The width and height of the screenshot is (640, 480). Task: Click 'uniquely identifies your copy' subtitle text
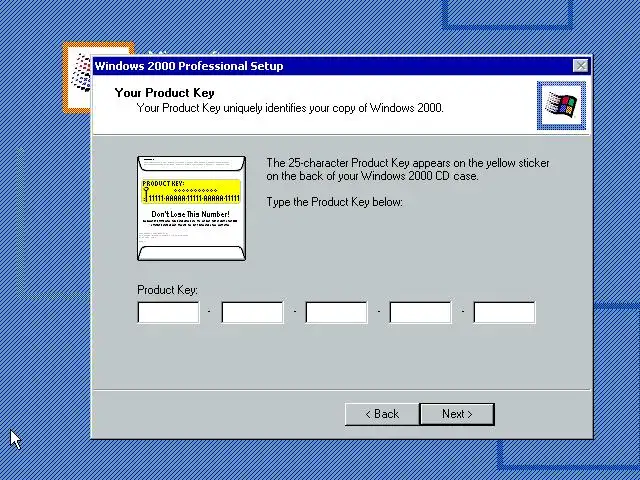[x=290, y=108]
